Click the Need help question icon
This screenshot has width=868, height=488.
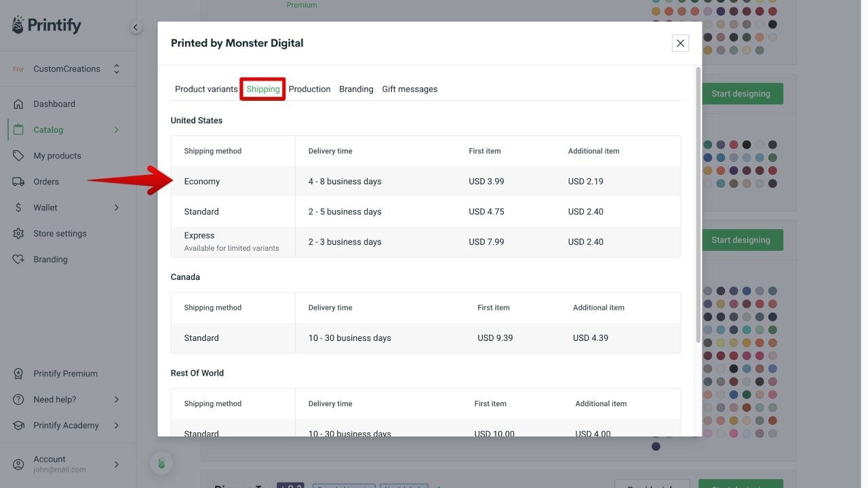click(x=18, y=399)
